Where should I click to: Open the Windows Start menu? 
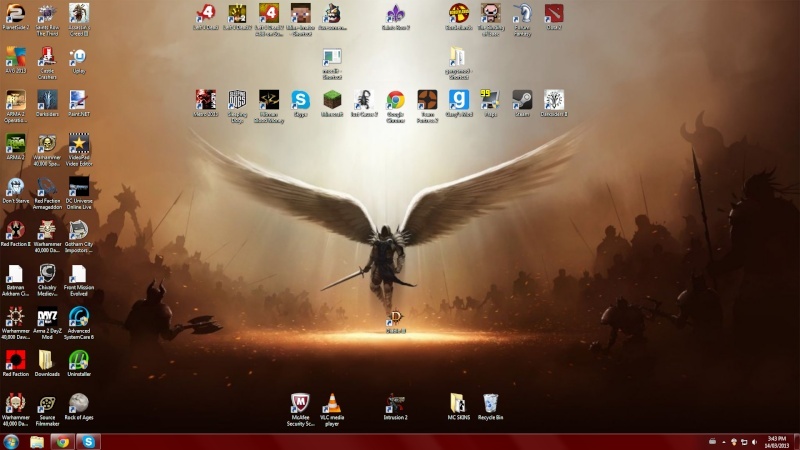(x=11, y=441)
